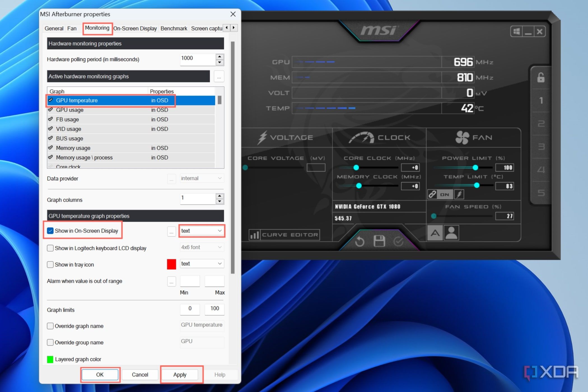Check Override group name
588x392 pixels.
tap(50, 342)
